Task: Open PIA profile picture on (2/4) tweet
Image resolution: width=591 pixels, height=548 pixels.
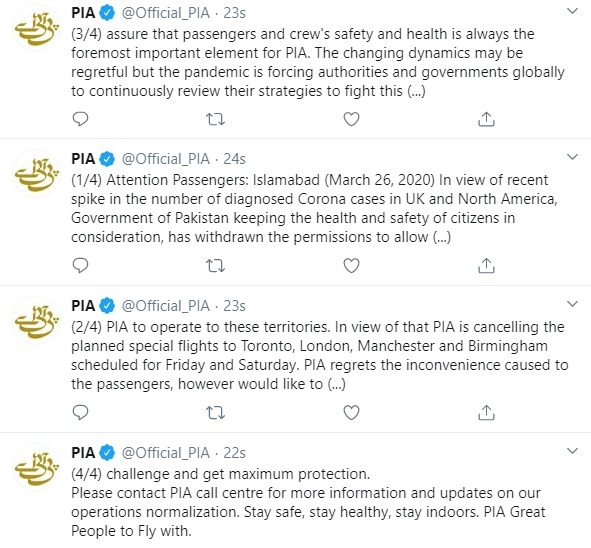Action: [x=37, y=321]
